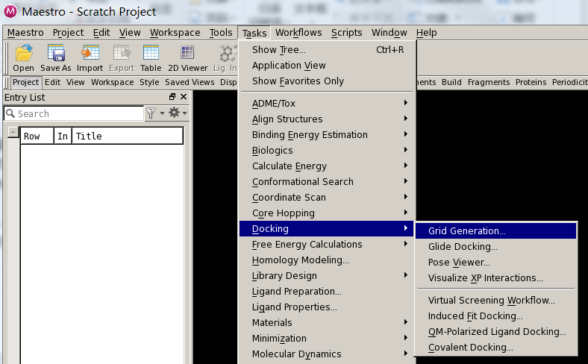This screenshot has height=364, width=588.
Task: Open Pose Viewer... option
Action: [495, 263]
